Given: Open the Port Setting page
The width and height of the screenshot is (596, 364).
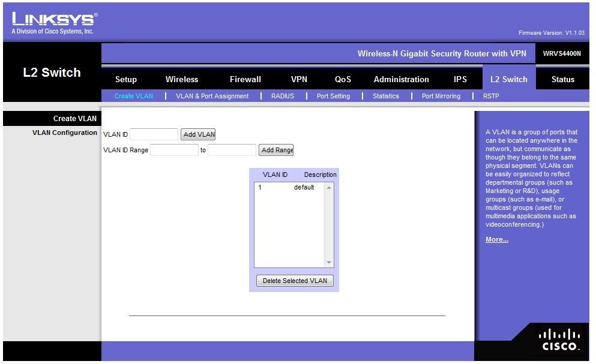Looking at the screenshot, I should pos(333,96).
